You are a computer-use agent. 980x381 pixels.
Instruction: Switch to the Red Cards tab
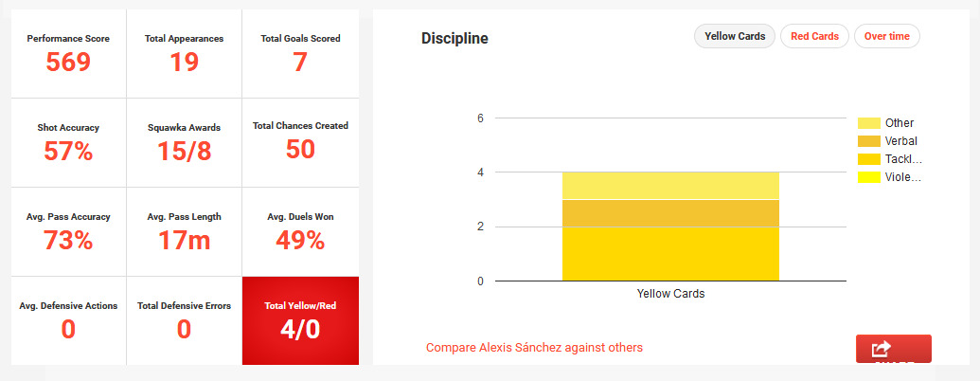pyautogui.click(x=814, y=36)
